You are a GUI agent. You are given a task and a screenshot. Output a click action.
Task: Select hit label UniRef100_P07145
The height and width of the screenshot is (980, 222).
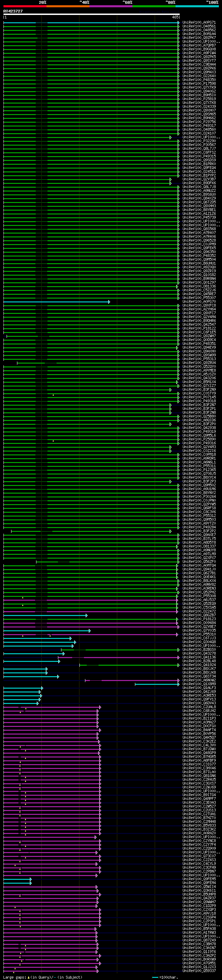(x=199, y=397)
